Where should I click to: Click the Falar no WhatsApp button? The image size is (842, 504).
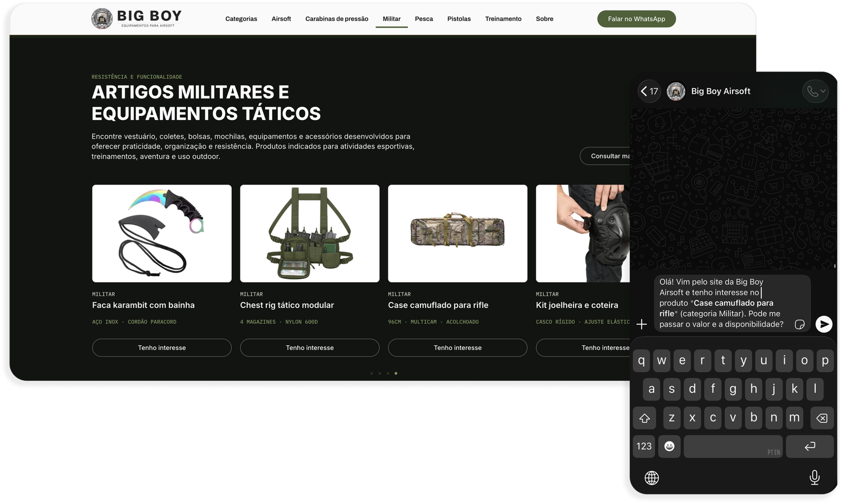click(636, 19)
